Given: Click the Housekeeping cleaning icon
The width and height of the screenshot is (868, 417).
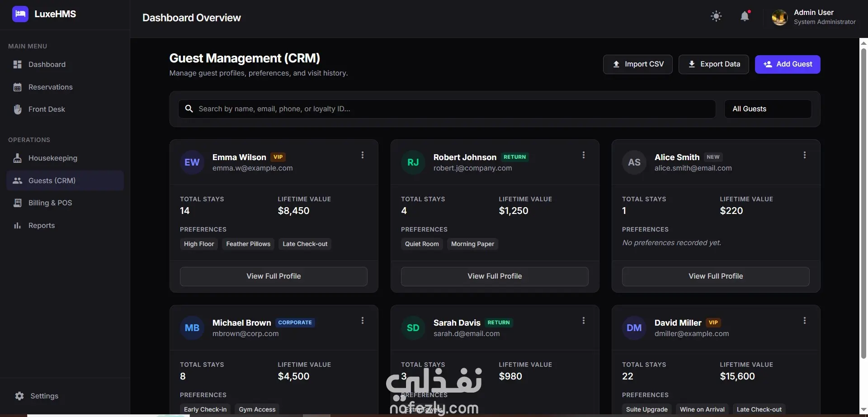Looking at the screenshot, I should (18, 158).
